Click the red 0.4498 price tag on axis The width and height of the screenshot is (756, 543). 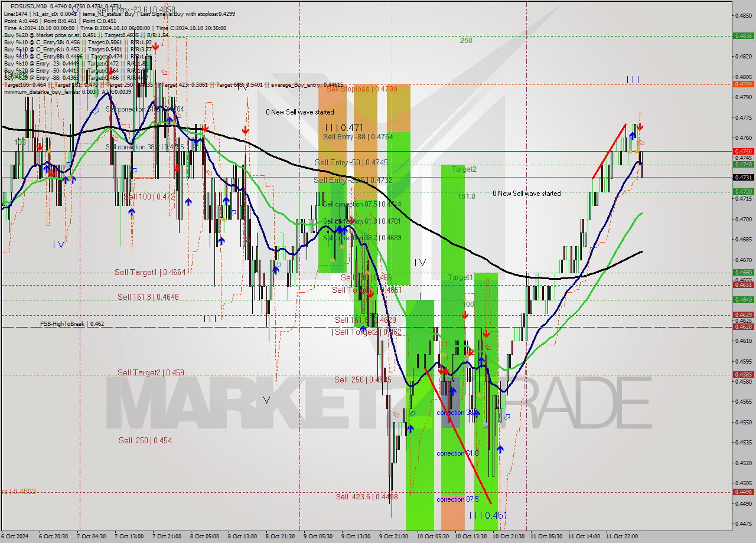(x=742, y=492)
